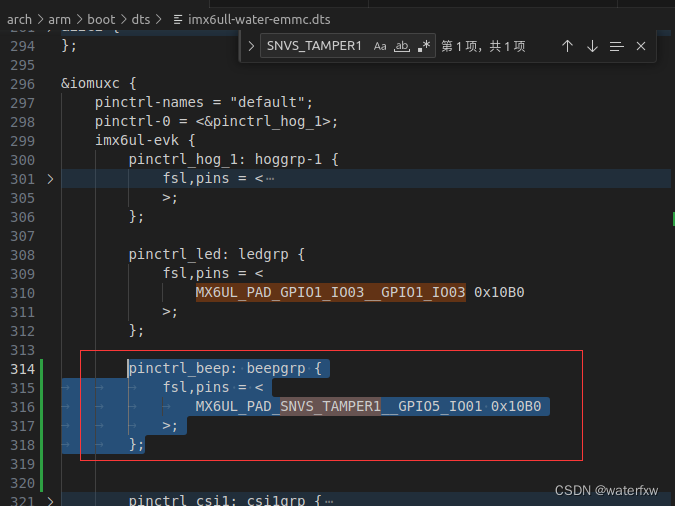Viewport: 675px width, 506px height.
Task: Click 'fsl,pins = <' on line 309
Action: pyautogui.click(x=213, y=273)
